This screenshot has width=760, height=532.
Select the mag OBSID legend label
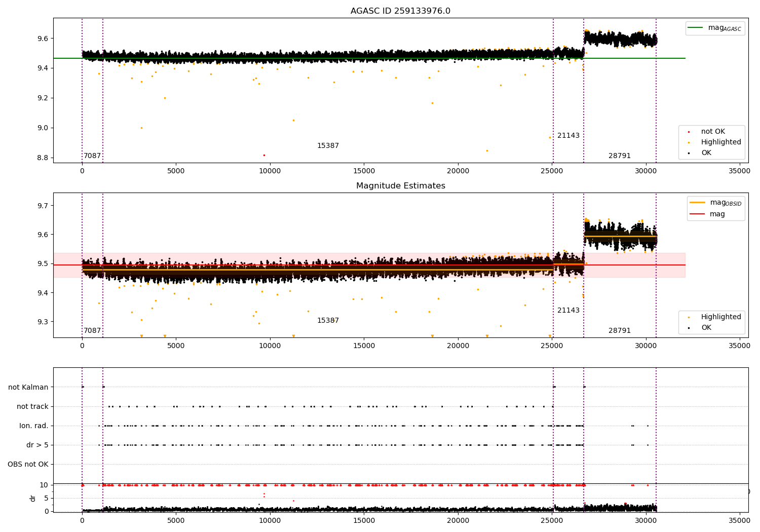click(726, 203)
